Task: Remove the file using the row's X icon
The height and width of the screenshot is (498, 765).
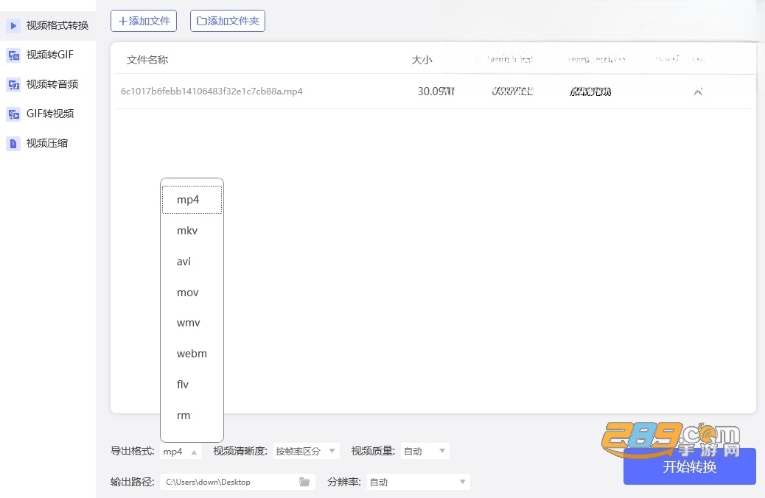Action: click(698, 91)
